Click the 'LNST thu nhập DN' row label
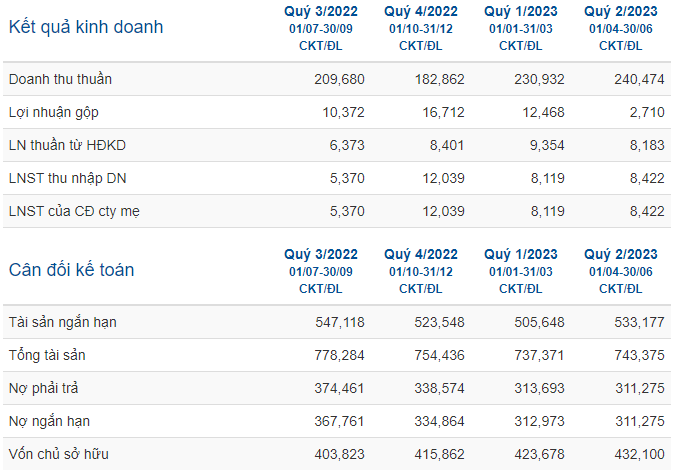The width and height of the screenshot is (674, 470). tap(67, 178)
